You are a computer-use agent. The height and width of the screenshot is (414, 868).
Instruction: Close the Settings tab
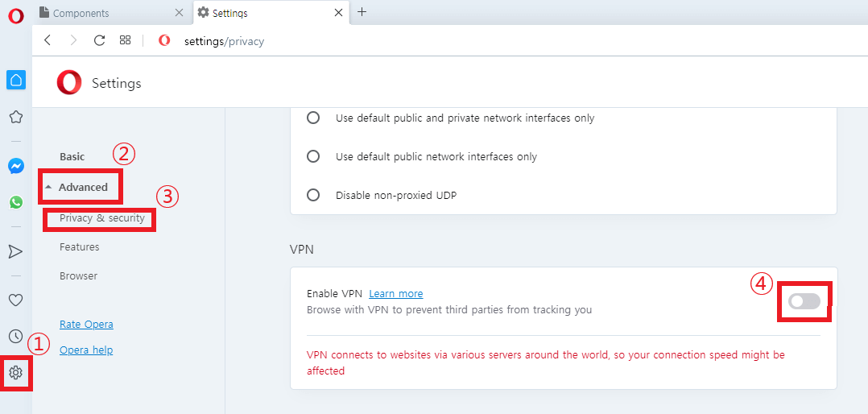(339, 13)
